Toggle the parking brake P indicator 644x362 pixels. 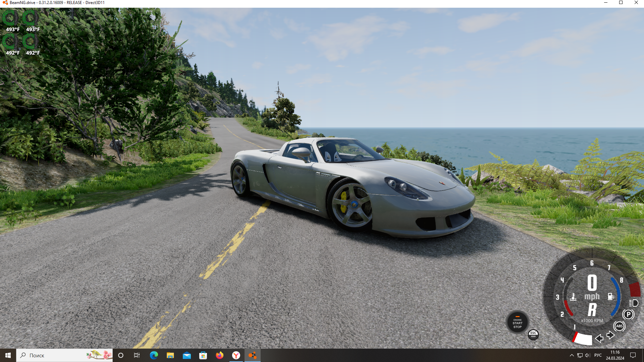click(628, 314)
